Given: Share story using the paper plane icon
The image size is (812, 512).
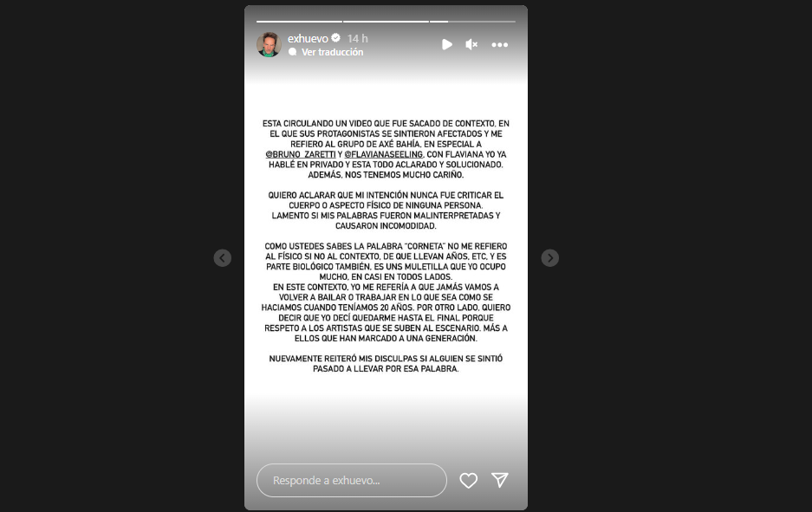Looking at the screenshot, I should pos(500,480).
